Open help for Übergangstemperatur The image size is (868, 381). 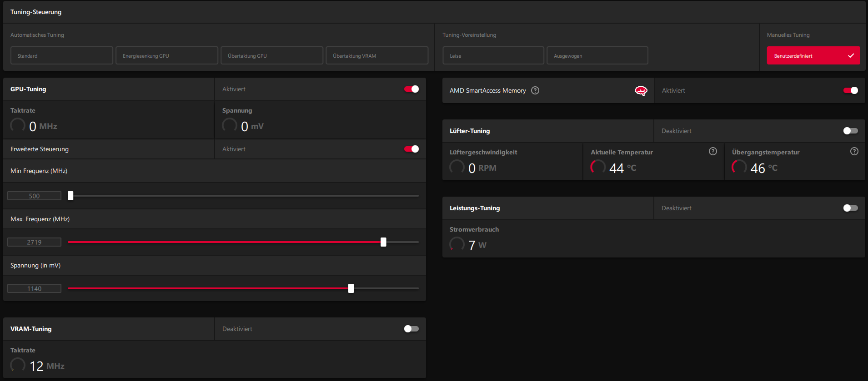(x=854, y=151)
